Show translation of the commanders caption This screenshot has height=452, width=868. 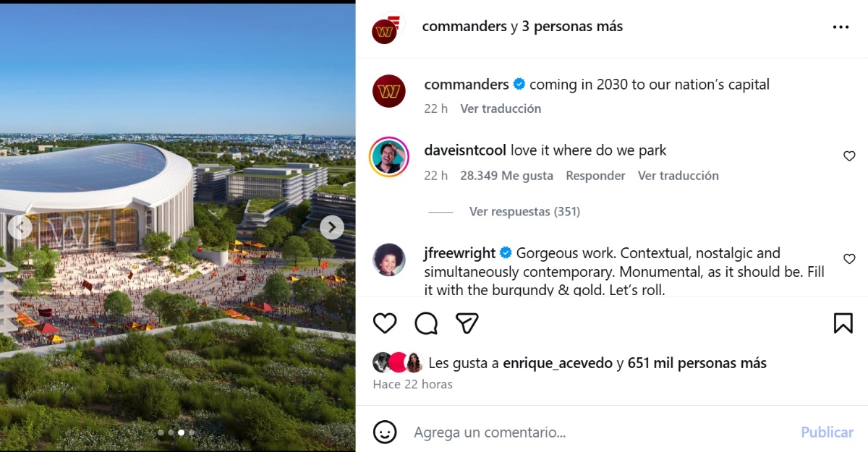click(501, 108)
